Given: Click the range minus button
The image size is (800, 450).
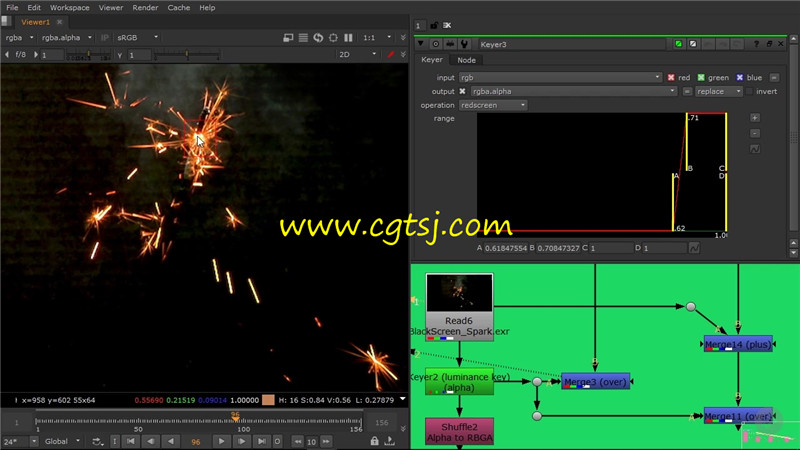Looking at the screenshot, I should (755, 133).
